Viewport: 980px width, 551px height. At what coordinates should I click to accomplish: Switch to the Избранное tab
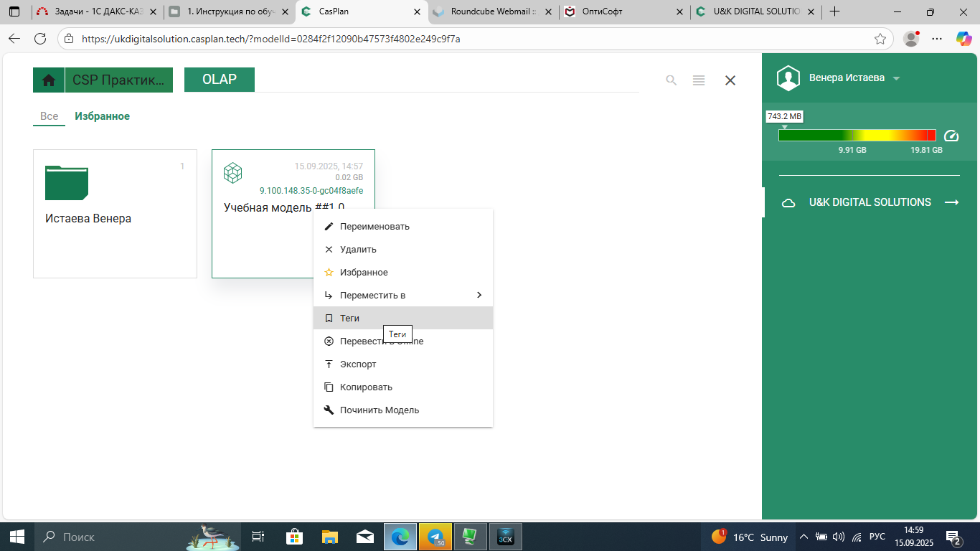click(102, 116)
